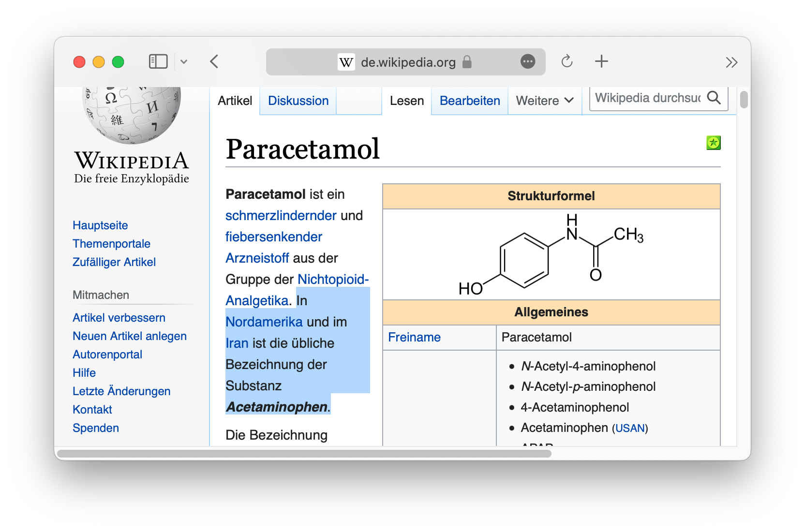805x532 pixels.
Task: Click the Spenden link
Action: point(96,428)
